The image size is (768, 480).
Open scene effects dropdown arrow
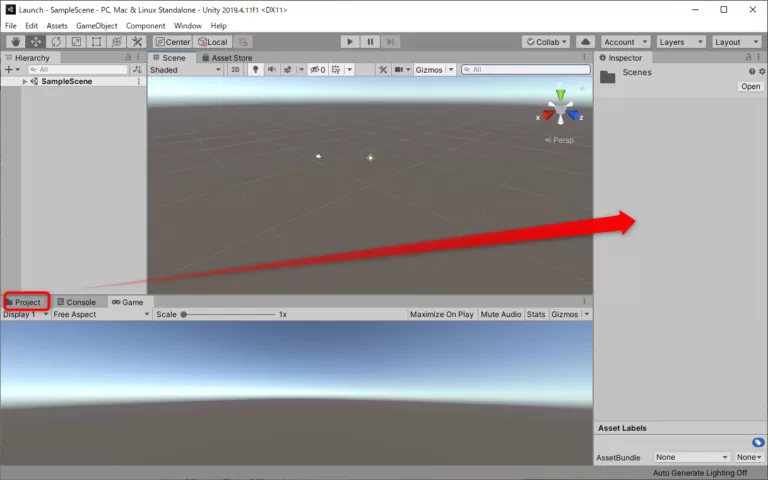tap(301, 70)
